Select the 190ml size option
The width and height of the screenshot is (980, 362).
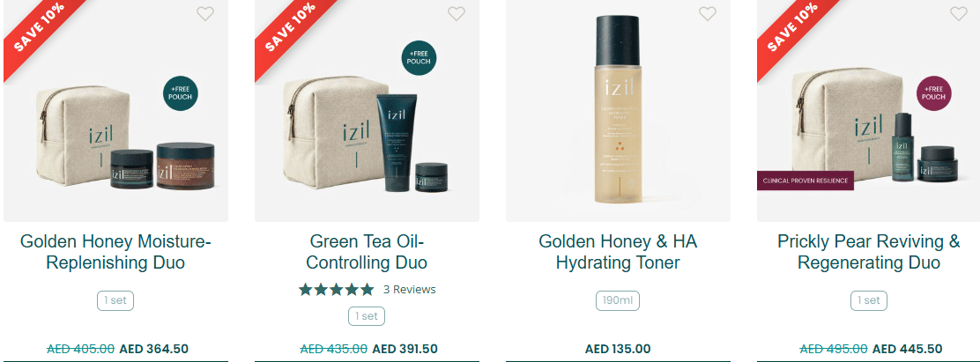[618, 301]
